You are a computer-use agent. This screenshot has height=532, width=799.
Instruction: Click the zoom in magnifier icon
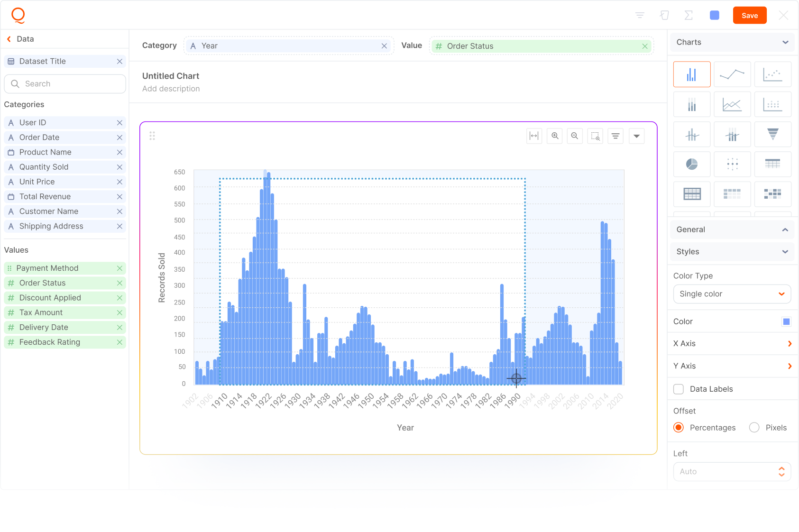tap(554, 136)
